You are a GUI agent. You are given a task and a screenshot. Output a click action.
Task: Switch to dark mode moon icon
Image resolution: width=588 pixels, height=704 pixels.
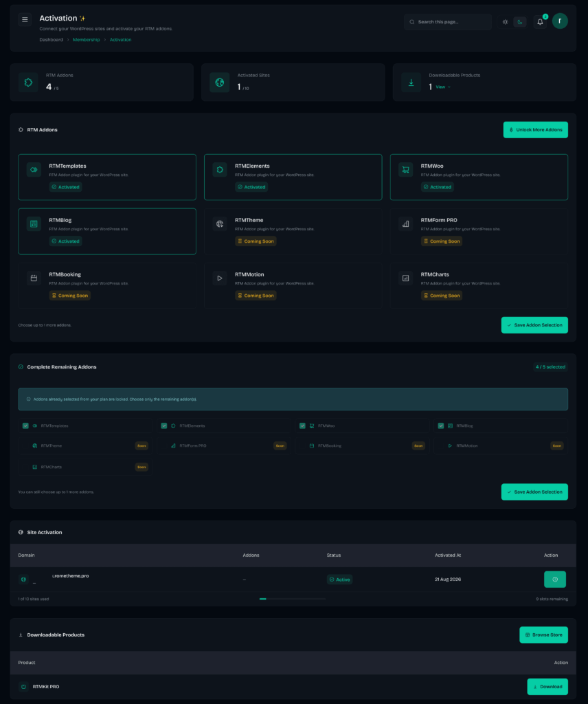[520, 21]
